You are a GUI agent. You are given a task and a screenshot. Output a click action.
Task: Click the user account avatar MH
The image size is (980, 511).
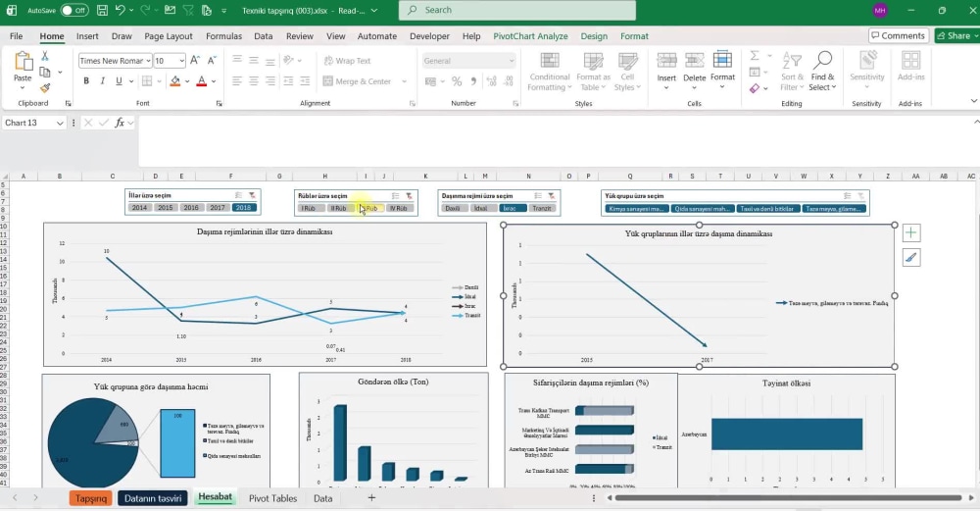coord(880,11)
